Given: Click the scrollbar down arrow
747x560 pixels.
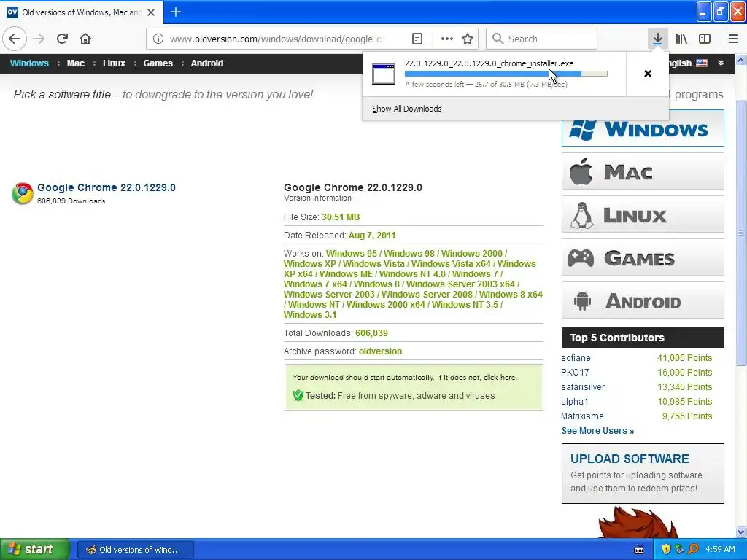Looking at the screenshot, I should [x=741, y=532].
